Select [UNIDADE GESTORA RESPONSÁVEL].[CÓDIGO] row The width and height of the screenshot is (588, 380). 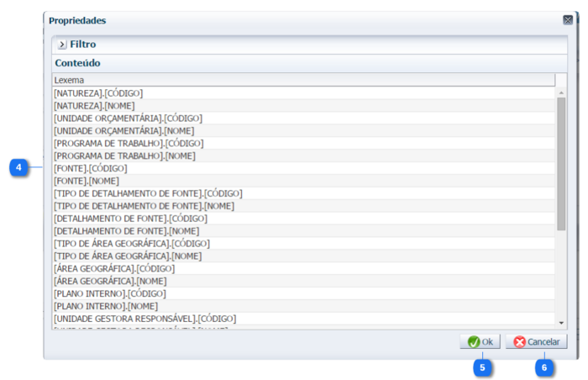(x=144, y=319)
